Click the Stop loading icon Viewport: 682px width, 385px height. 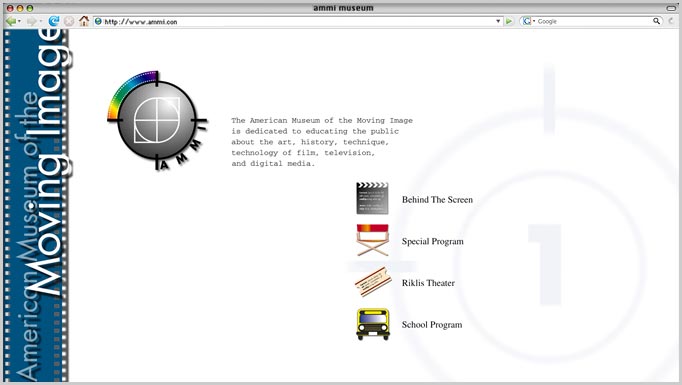point(69,21)
